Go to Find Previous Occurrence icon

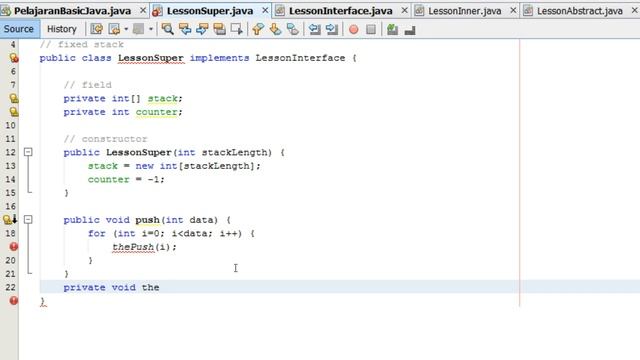[x=185, y=29]
